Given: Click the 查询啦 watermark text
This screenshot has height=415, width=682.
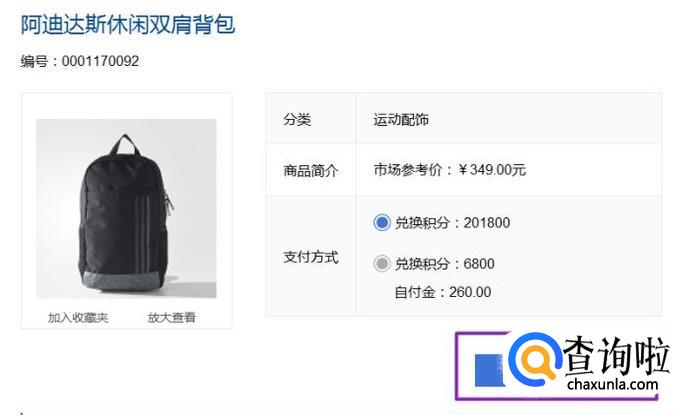Looking at the screenshot, I should click(615, 355).
